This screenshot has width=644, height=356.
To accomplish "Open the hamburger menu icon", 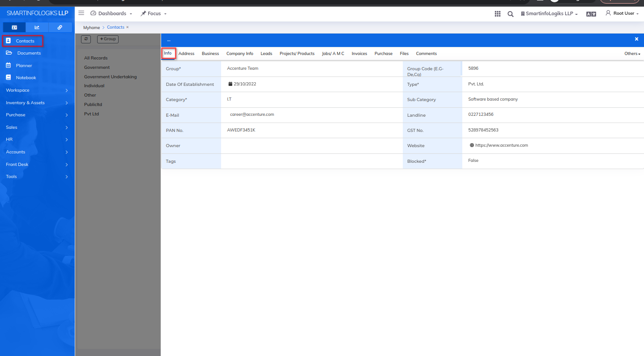I will 81,13.
